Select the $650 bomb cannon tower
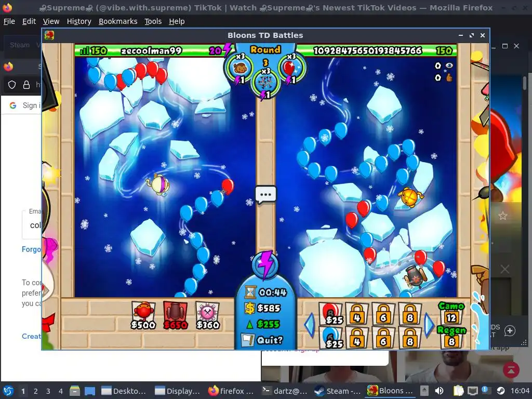Screen dimensions: 532x399 175,315
